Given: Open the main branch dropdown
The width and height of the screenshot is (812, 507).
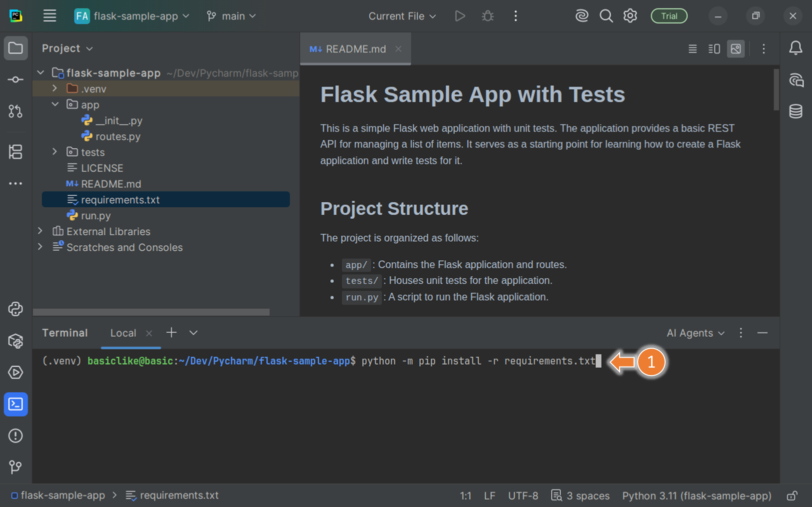Looking at the screenshot, I should coord(231,16).
